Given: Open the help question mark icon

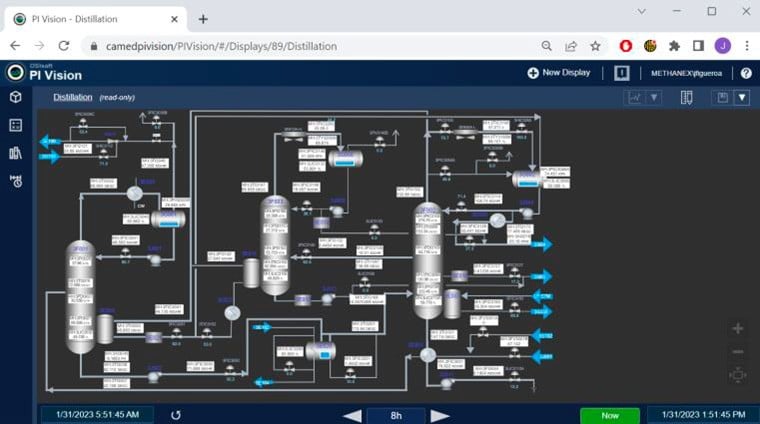Looking at the screenshot, I should click(x=746, y=73).
